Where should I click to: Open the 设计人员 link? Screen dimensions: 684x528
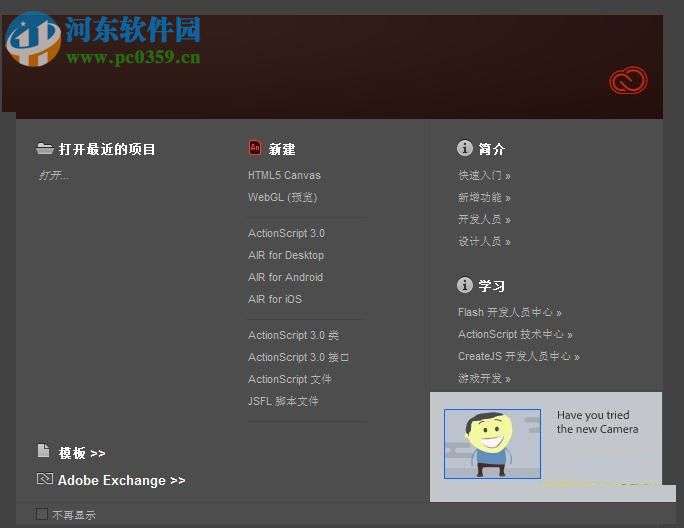(x=484, y=241)
